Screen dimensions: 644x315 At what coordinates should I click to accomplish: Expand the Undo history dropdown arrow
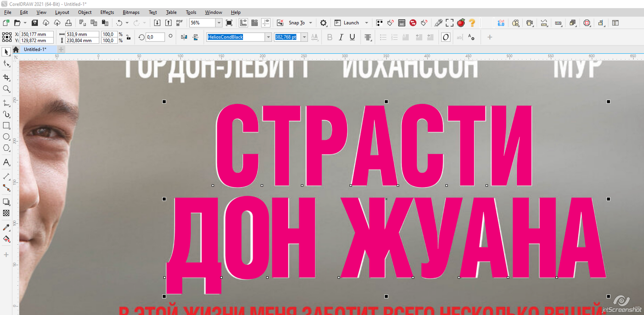pos(127,23)
